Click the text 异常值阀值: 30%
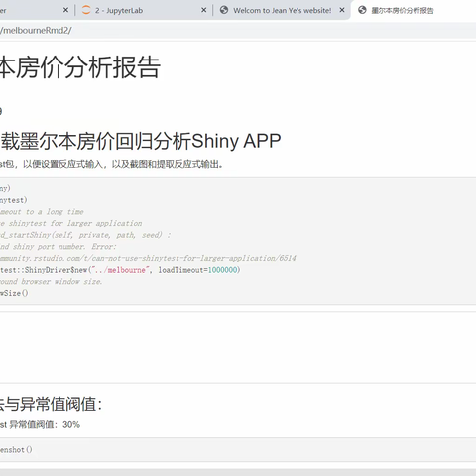This screenshot has width=476, height=476. point(45,425)
